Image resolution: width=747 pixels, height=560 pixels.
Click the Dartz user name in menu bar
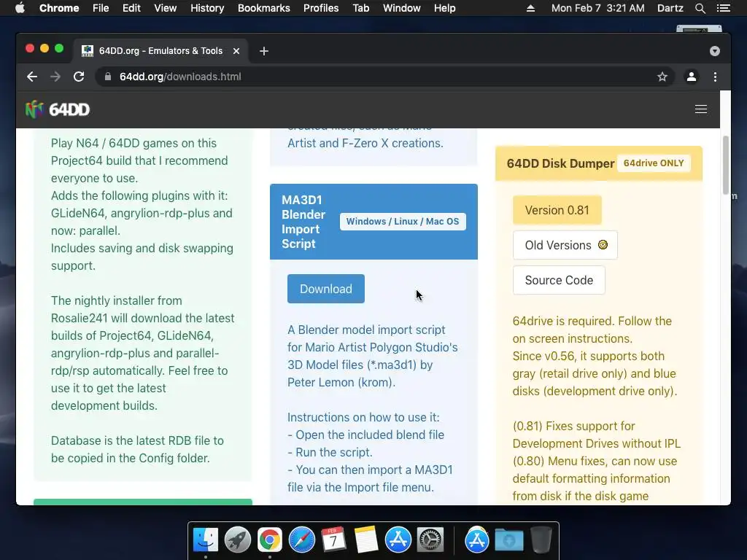(670, 8)
